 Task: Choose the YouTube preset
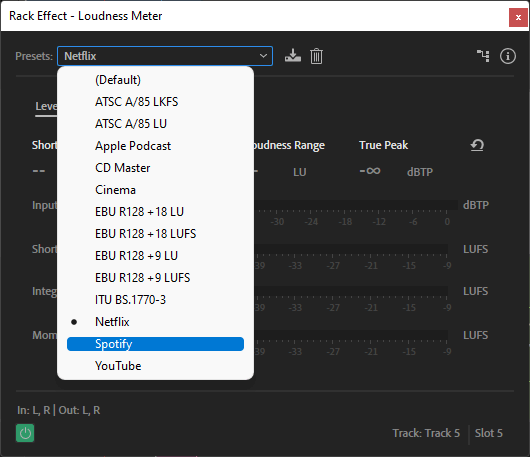pos(155,366)
